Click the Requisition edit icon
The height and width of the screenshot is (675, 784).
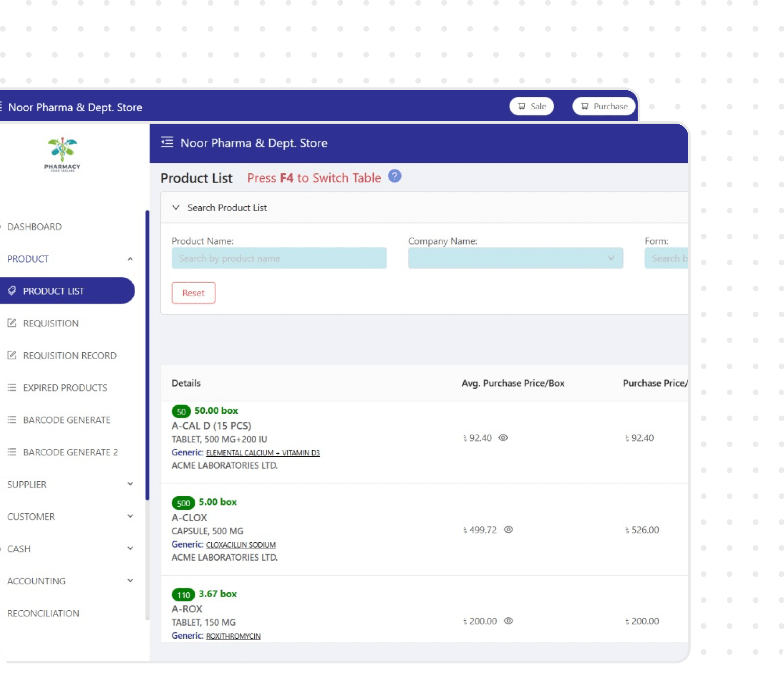pos(12,323)
